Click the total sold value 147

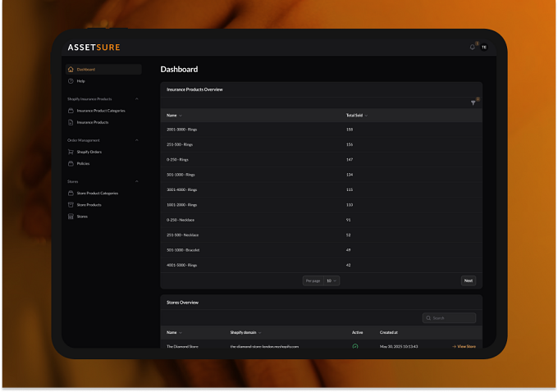[x=350, y=160]
